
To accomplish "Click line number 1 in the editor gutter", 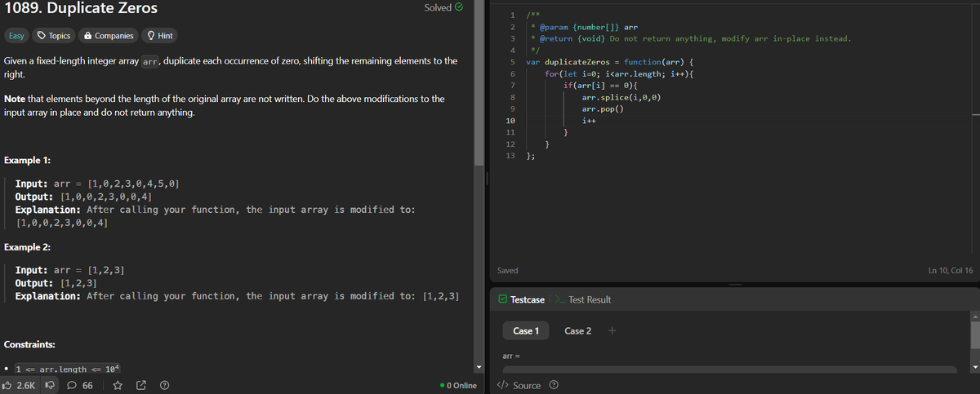I will 512,15.
